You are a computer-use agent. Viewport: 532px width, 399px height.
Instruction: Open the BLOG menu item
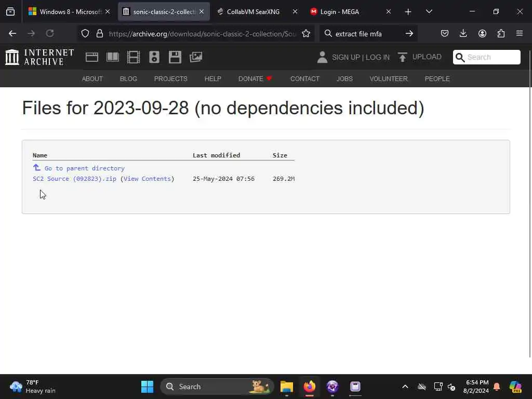point(128,79)
